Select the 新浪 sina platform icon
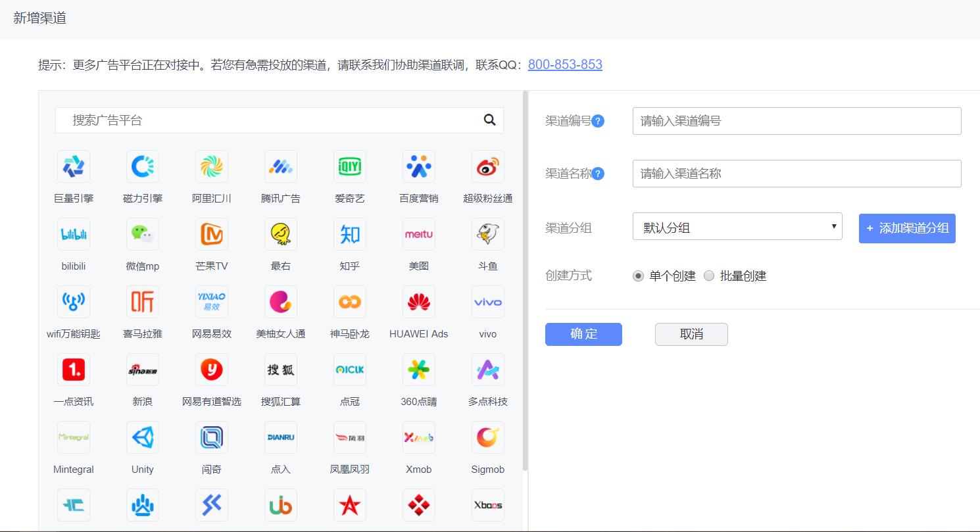The height and width of the screenshot is (532, 980). tap(143, 370)
